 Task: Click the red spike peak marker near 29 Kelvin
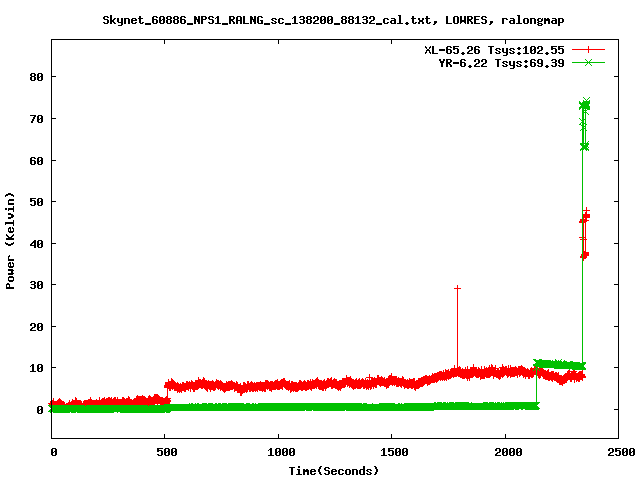click(458, 289)
